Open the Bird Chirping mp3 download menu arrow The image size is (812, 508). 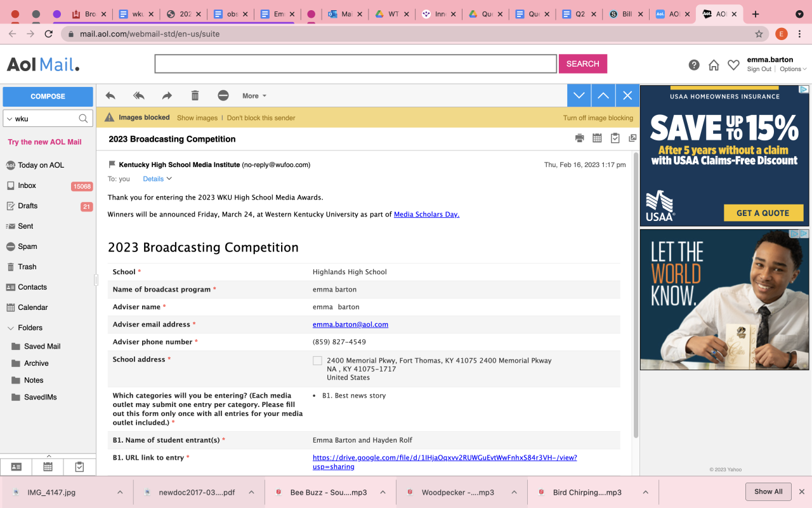[645, 492]
